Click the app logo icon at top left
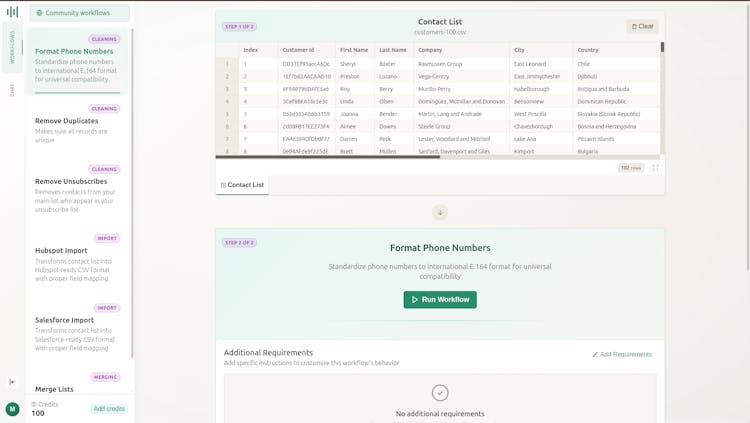 (x=12, y=12)
